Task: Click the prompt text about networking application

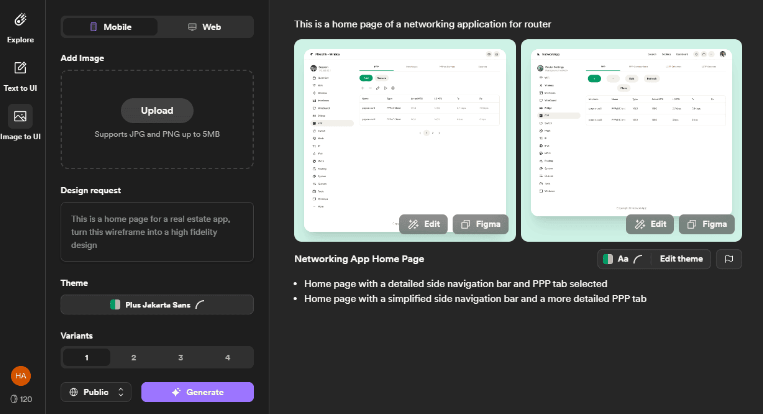Action: tap(422, 24)
